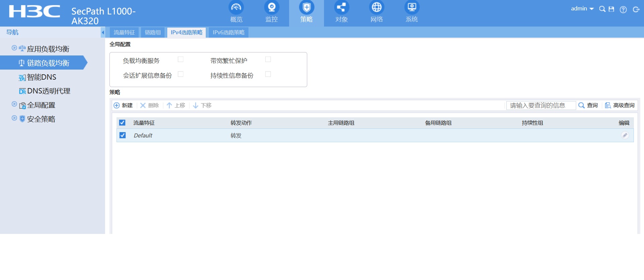The image size is (644, 280).
Task: Toggle the select-all checkbox in table header
Action: [x=122, y=123]
